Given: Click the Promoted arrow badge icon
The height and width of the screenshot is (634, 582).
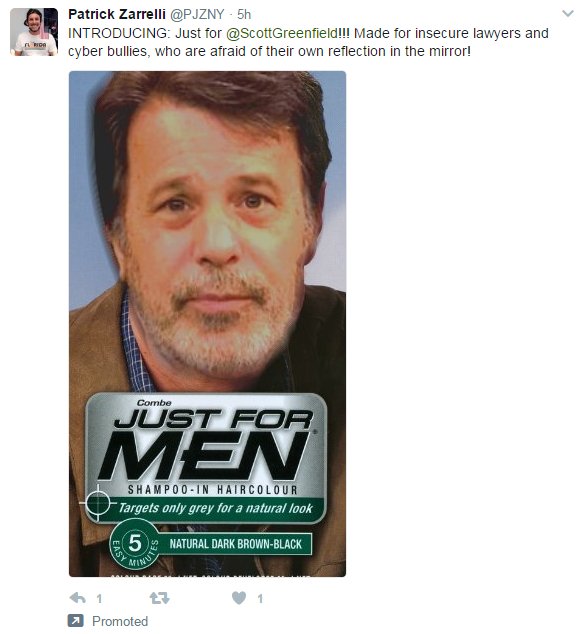Looking at the screenshot, I should coord(76,621).
